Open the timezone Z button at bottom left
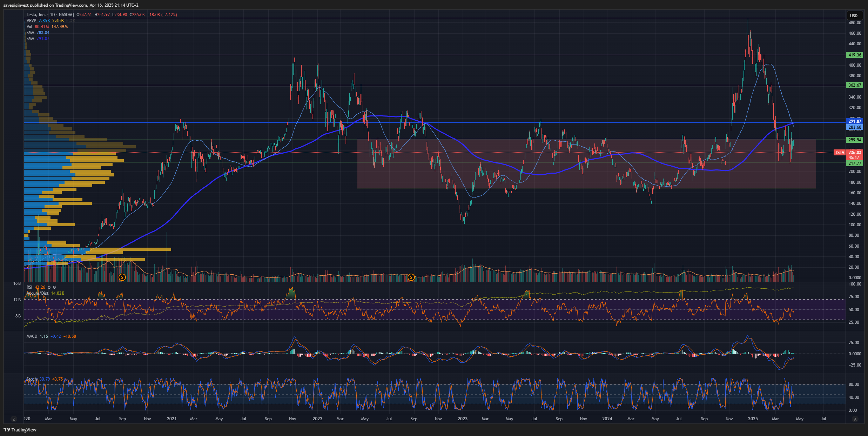Viewport: 868px width, 436px height. point(14,419)
